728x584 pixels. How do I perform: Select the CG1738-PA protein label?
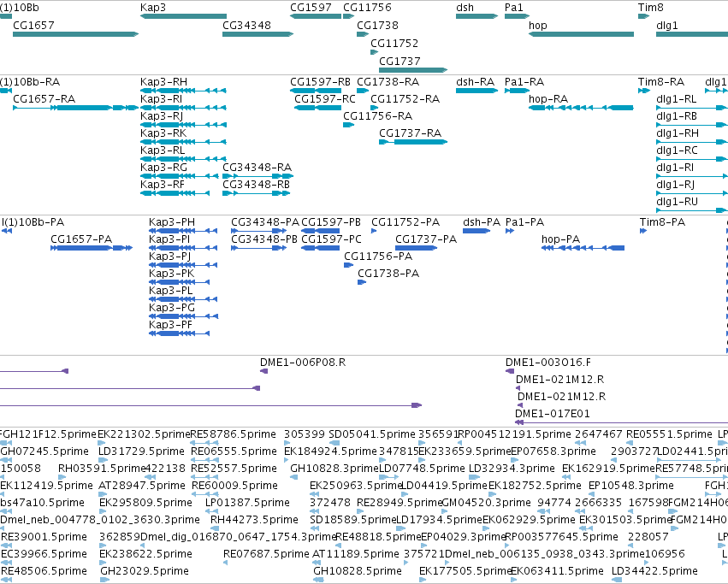[388, 274]
